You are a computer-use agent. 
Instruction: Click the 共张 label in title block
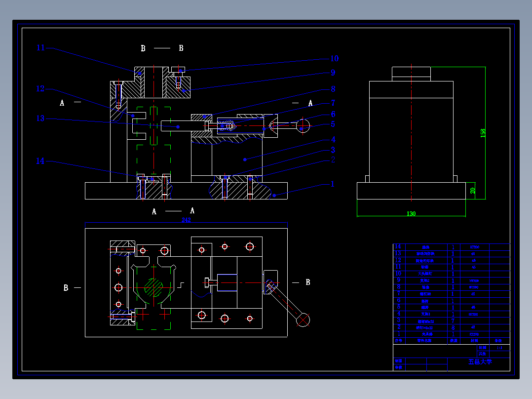[x=482, y=354]
